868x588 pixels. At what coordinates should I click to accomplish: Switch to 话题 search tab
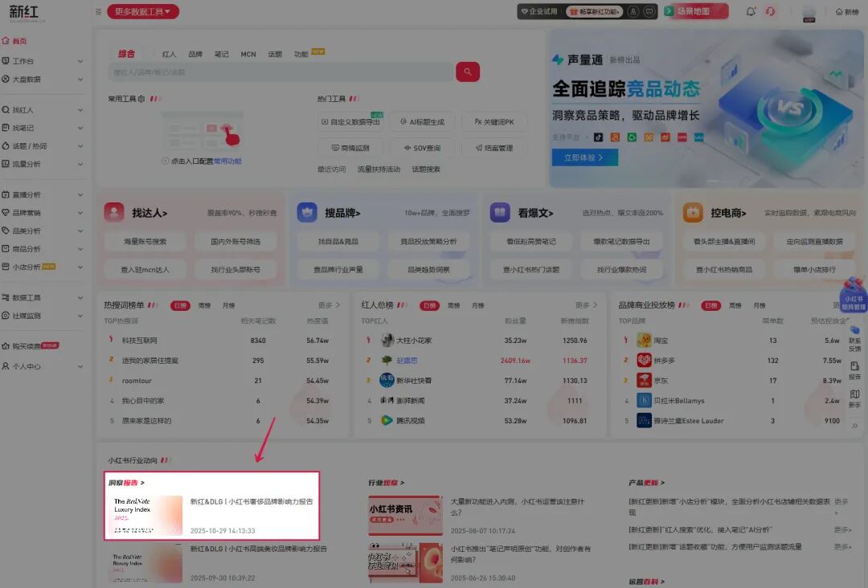coord(275,54)
